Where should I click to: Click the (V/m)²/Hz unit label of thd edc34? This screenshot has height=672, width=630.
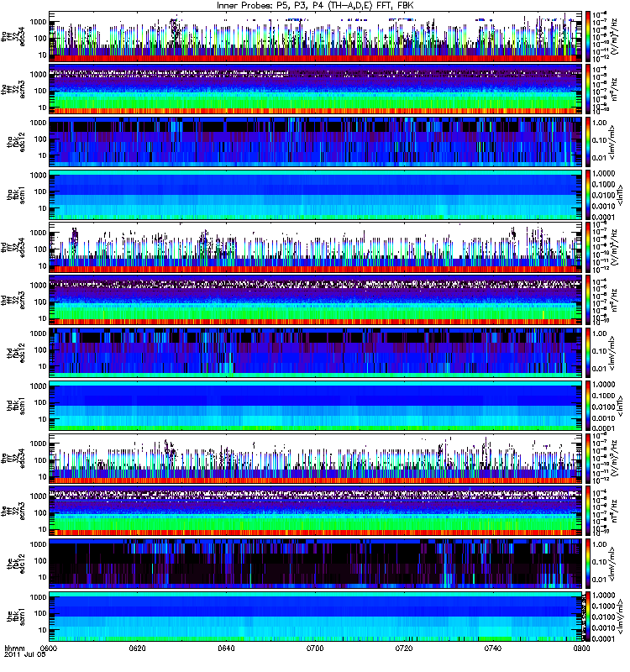615,248
